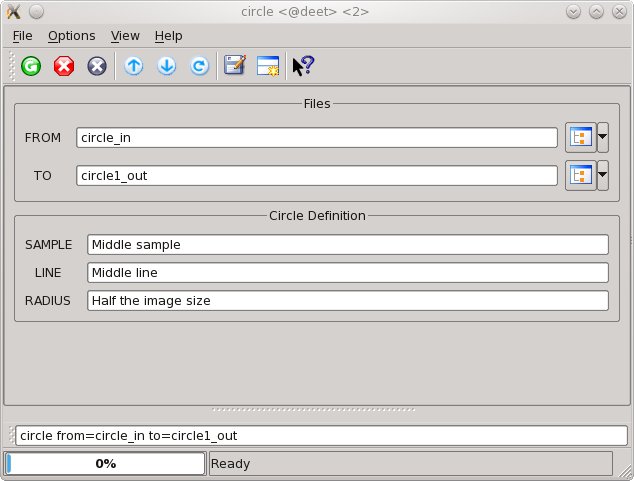This screenshot has width=634, height=481.
Task: Focus the command line text box
Action: (321, 435)
